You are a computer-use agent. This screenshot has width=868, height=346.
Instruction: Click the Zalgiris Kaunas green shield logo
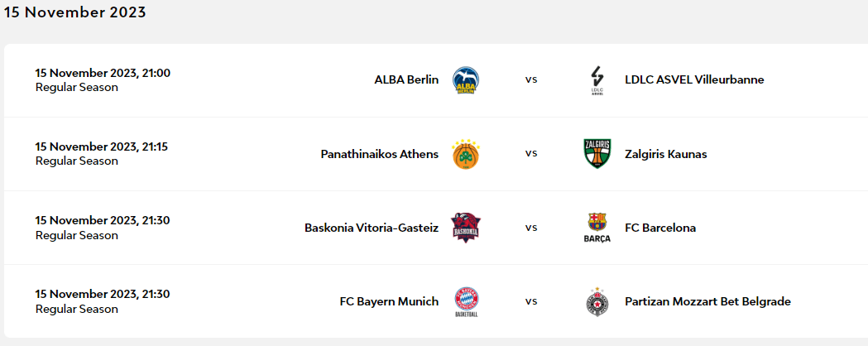click(x=597, y=154)
